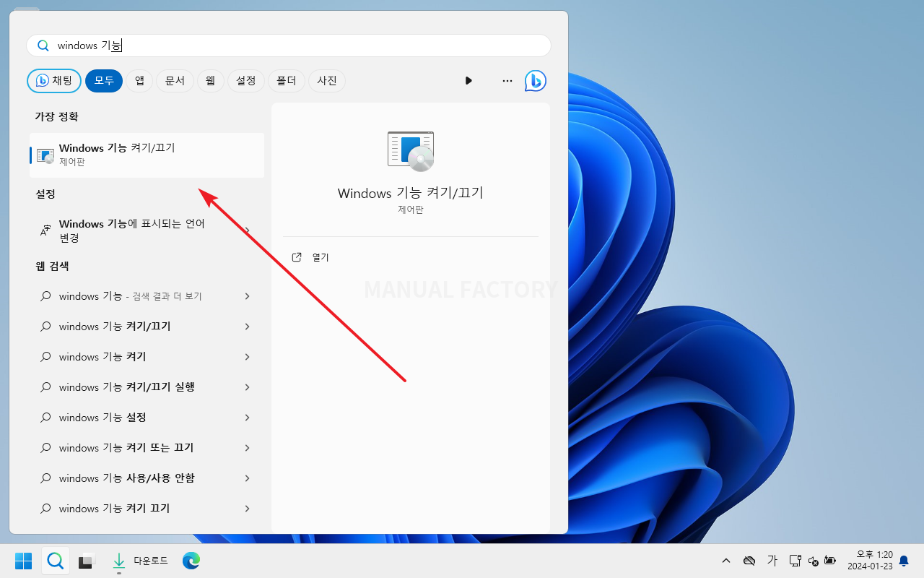
Task: Open web result 검색 결과 더 보기
Action: click(x=147, y=296)
